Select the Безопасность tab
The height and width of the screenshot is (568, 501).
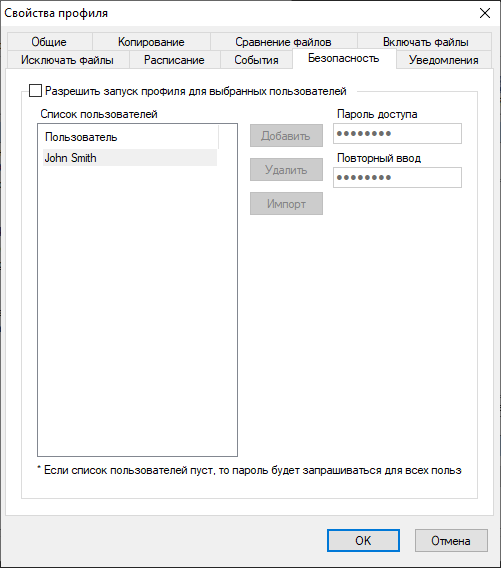[344, 58]
